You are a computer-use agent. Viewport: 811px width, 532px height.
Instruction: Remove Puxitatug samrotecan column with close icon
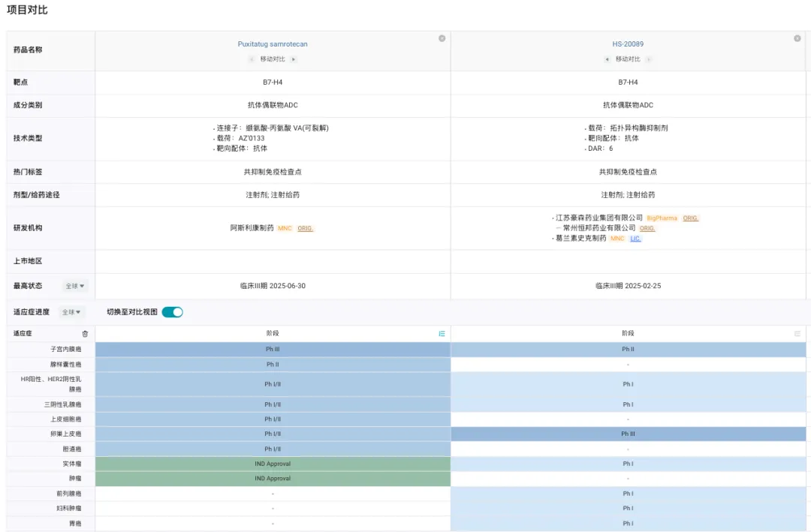coord(442,38)
